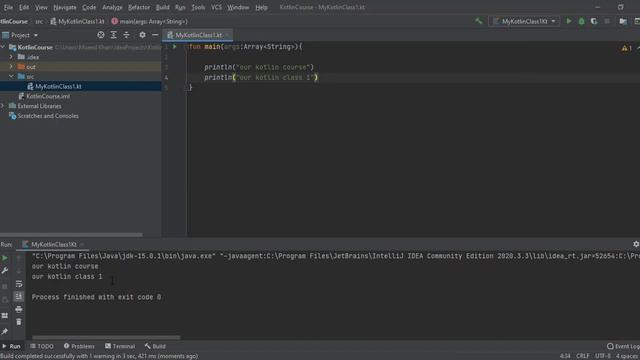The width and height of the screenshot is (640, 360).
Task: Open Run panel settings gear
Action: click(x=636, y=244)
